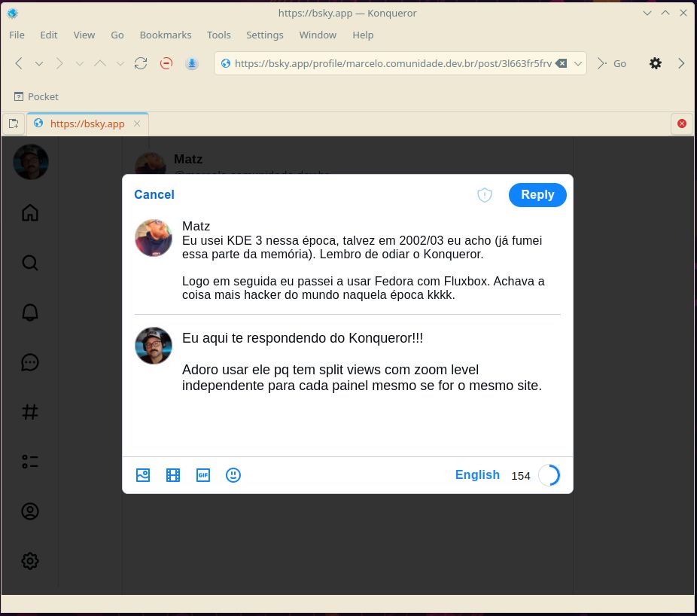Click the Up navigation arrow

tap(100, 63)
